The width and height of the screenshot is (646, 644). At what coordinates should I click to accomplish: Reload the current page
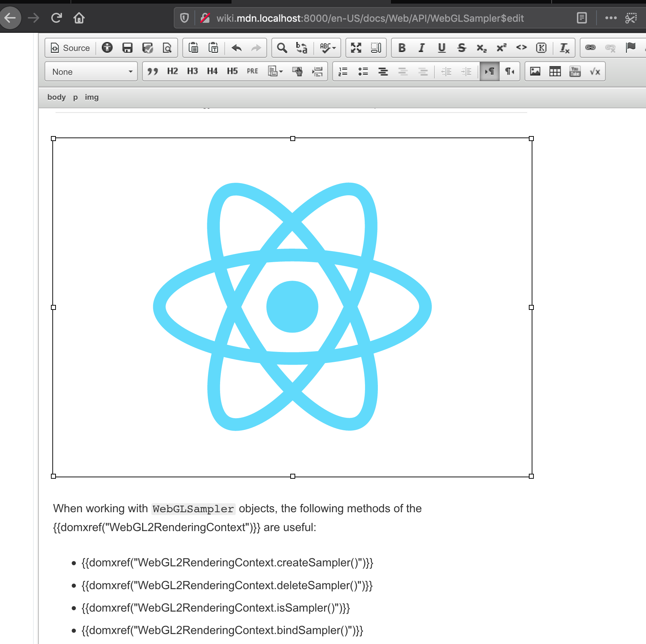[x=56, y=17]
